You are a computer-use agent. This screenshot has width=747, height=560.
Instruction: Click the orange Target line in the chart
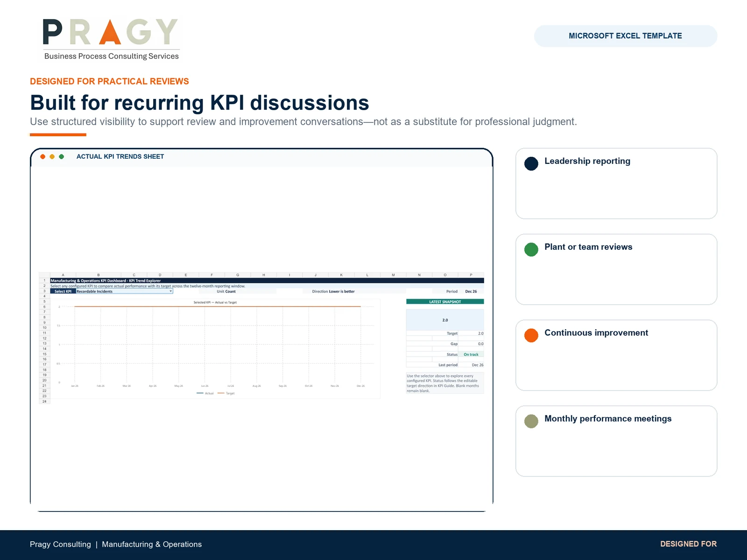pyautogui.click(x=218, y=307)
